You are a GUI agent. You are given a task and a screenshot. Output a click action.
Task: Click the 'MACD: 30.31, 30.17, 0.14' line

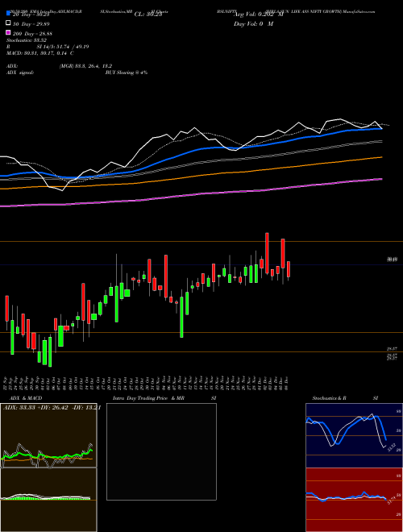(x=39, y=53)
